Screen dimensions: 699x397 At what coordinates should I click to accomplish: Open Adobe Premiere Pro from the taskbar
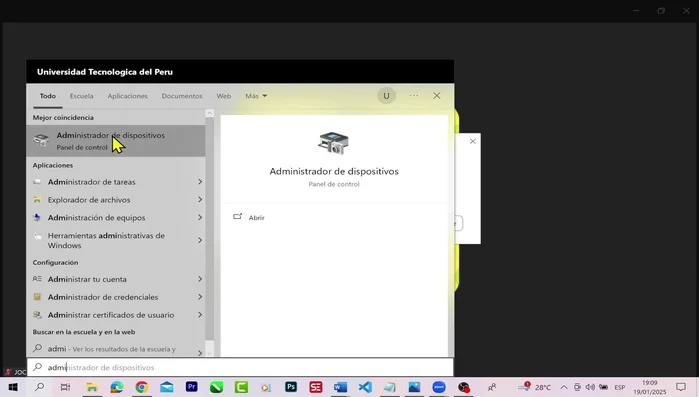[192, 387]
